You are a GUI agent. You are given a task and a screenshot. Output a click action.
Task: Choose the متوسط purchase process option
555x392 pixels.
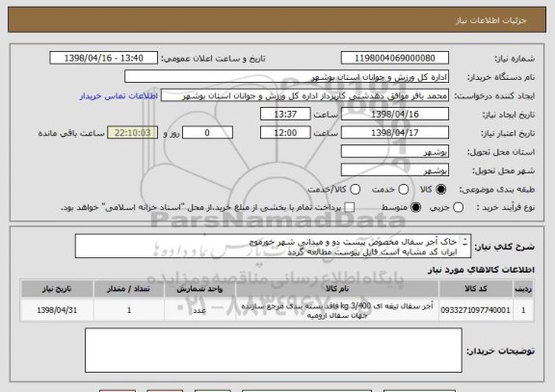point(416,208)
